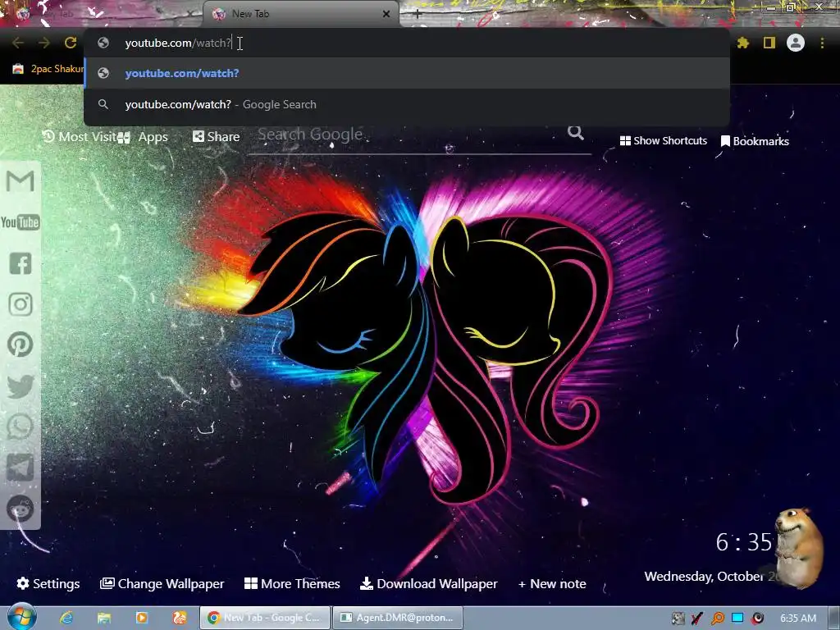Image resolution: width=840 pixels, height=630 pixels.
Task: Open Gmail from the sidebar
Action: click(x=21, y=181)
